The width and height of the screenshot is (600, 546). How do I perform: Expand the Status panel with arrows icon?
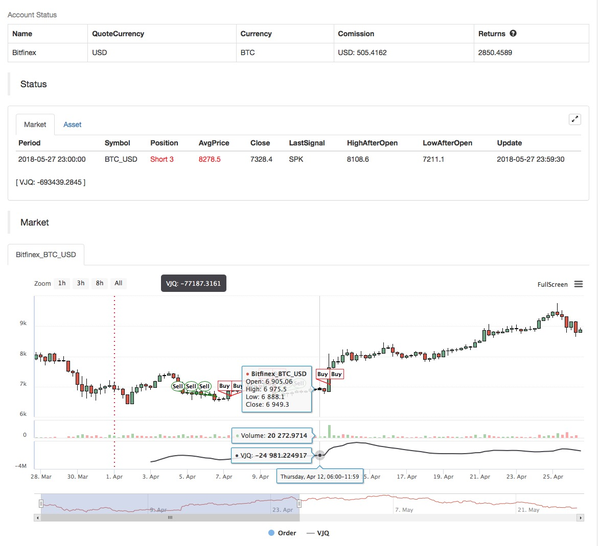(574, 119)
